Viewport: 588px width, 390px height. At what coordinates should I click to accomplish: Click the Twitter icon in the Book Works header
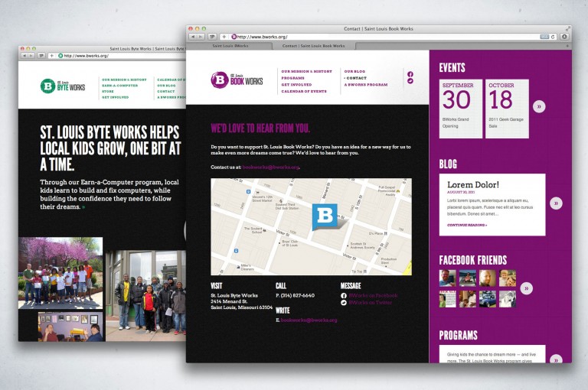(410, 81)
